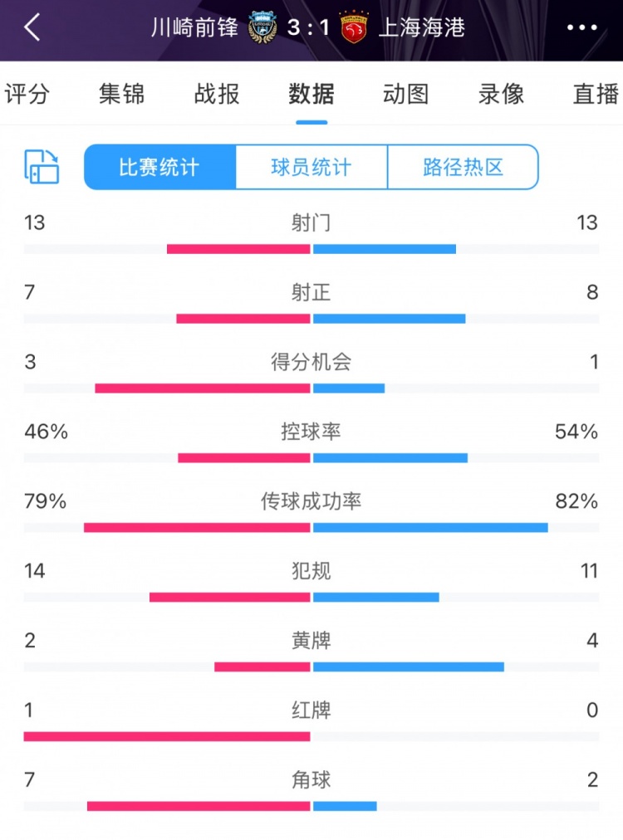Open the 录像 tab
This screenshot has height=840, width=623.
(x=501, y=94)
